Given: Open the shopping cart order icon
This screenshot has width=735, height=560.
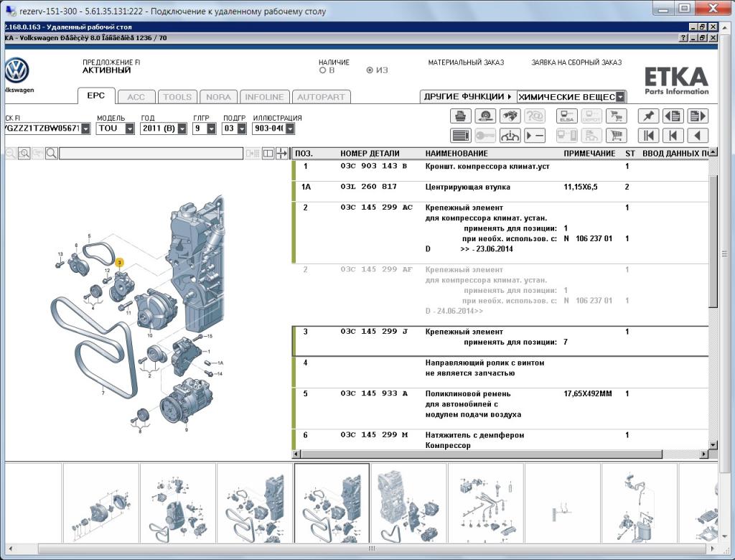Looking at the screenshot, I should coord(617,136).
